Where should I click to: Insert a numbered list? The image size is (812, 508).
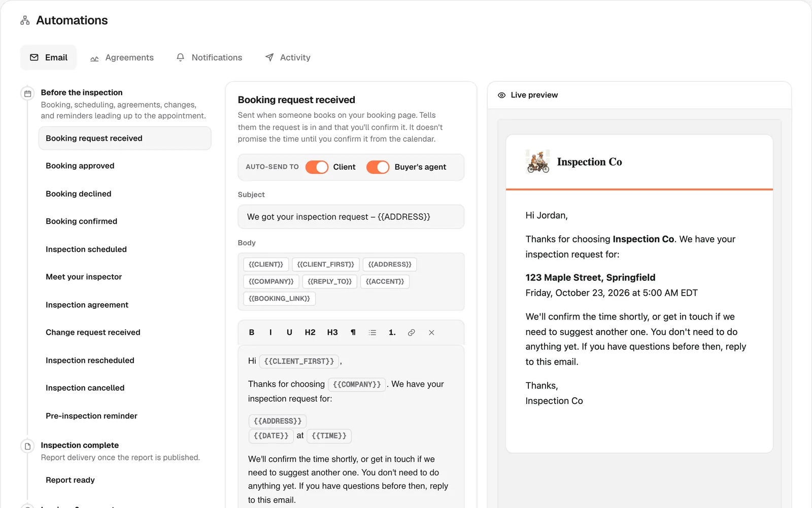[392, 332]
